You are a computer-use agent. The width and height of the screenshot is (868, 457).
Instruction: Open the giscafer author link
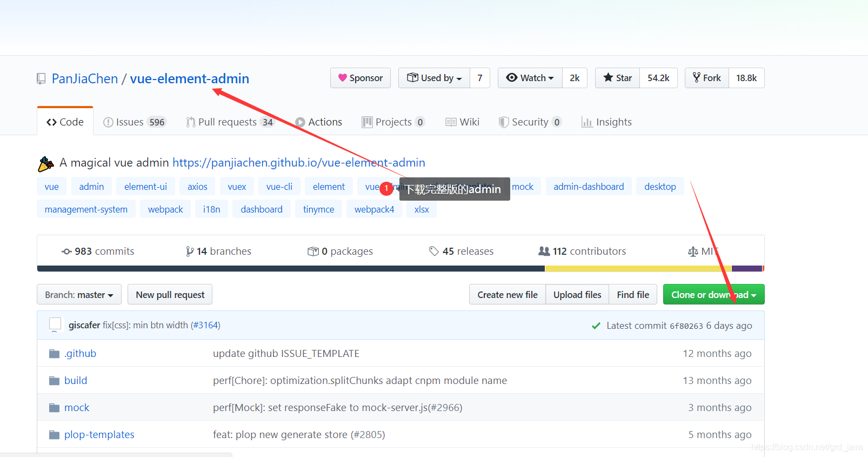click(x=84, y=325)
